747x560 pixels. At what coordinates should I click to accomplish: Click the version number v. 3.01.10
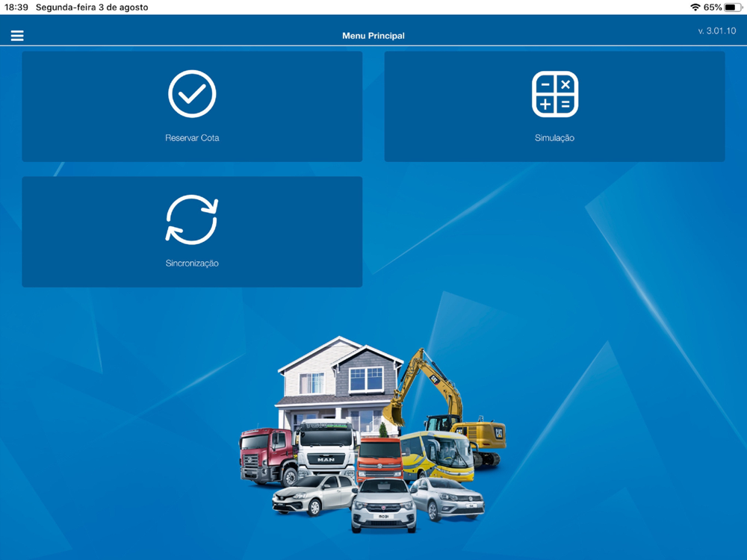tap(717, 31)
